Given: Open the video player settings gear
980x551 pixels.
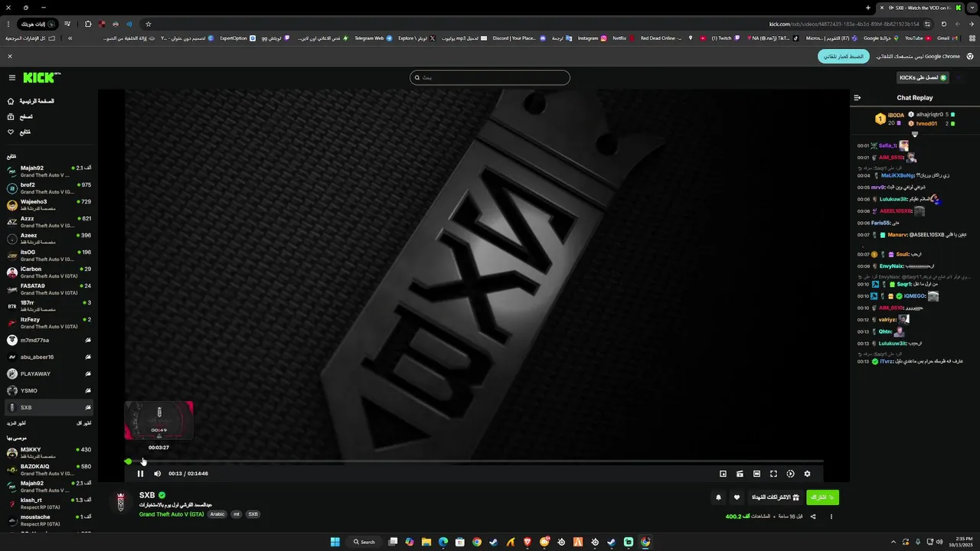Looking at the screenshot, I should (807, 474).
